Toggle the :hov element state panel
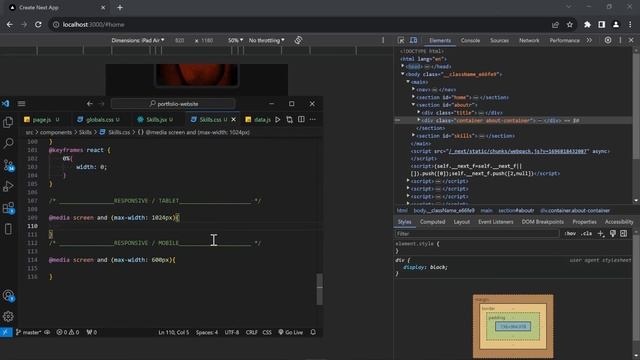The height and width of the screenshot is (360, 640). 570,233
